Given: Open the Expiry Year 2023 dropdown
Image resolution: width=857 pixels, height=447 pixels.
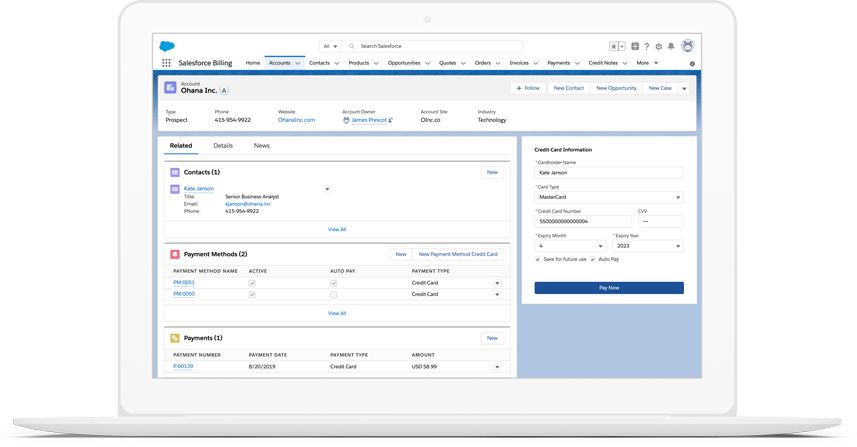Looking at the screenshot, I should (x=648, y=246).
